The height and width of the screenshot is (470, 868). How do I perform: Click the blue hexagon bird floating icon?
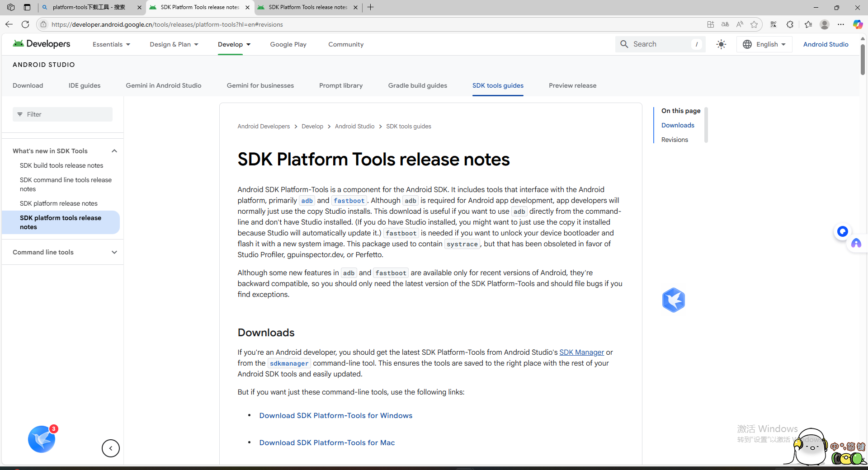click(x=674, y=300)
